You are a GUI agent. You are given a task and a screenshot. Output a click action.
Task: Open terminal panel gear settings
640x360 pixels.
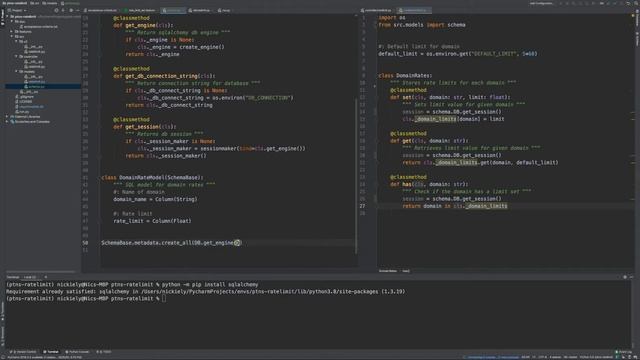(x=625, y=277)
